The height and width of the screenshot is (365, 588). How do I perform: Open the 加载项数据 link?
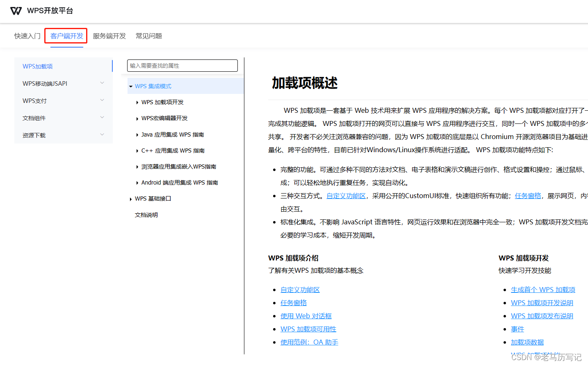527,342
